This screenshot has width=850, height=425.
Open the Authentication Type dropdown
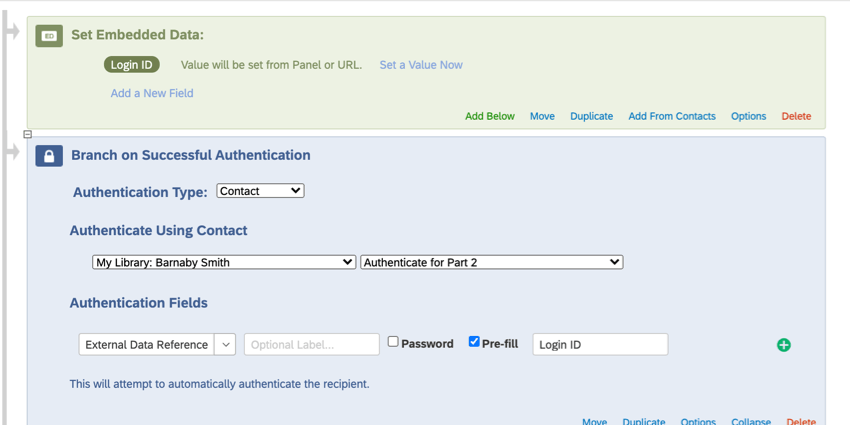point(260,191)
